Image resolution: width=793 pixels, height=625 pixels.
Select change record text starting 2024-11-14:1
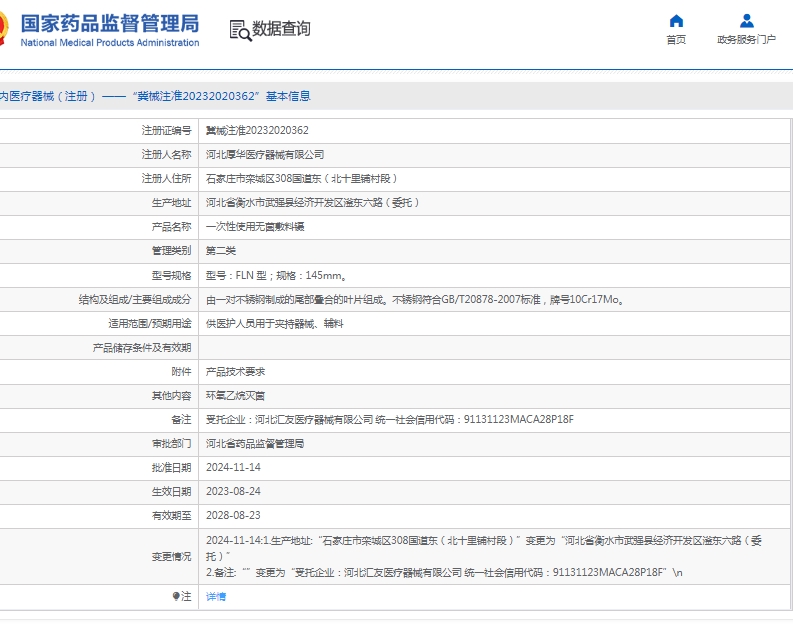click(483, 556)
